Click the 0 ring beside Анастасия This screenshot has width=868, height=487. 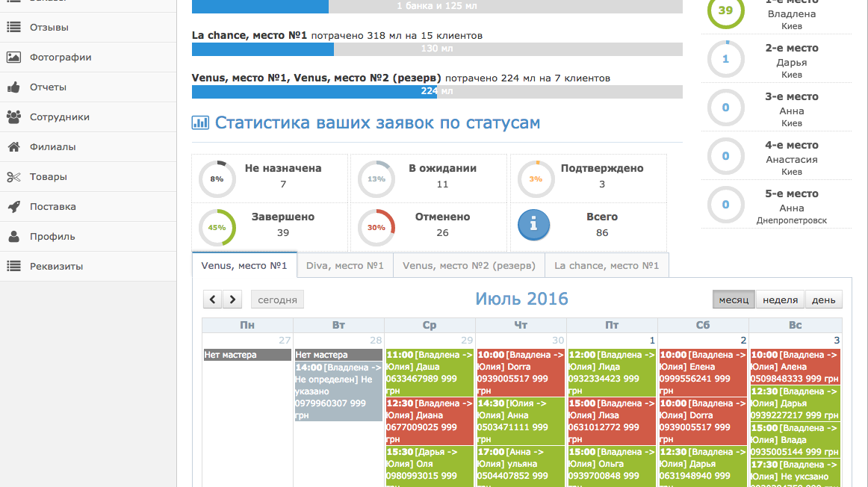point(726,156)
